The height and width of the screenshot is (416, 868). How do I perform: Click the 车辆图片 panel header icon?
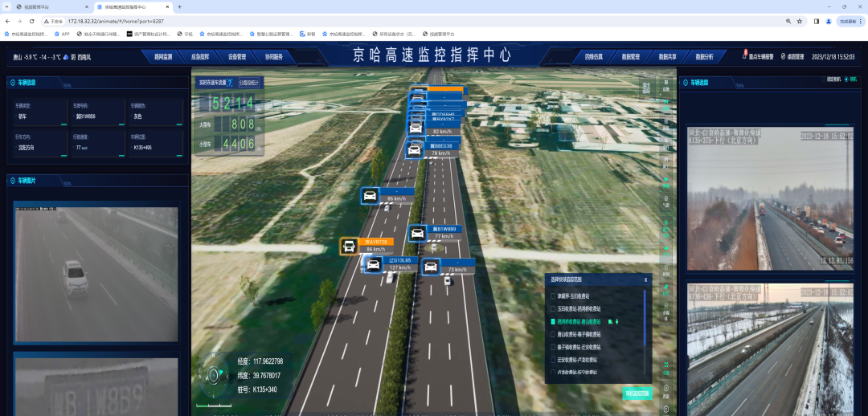point(13,181)
